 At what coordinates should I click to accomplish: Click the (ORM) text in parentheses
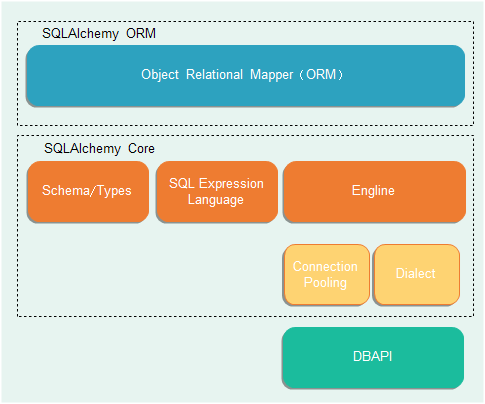[x=321, y=74]
